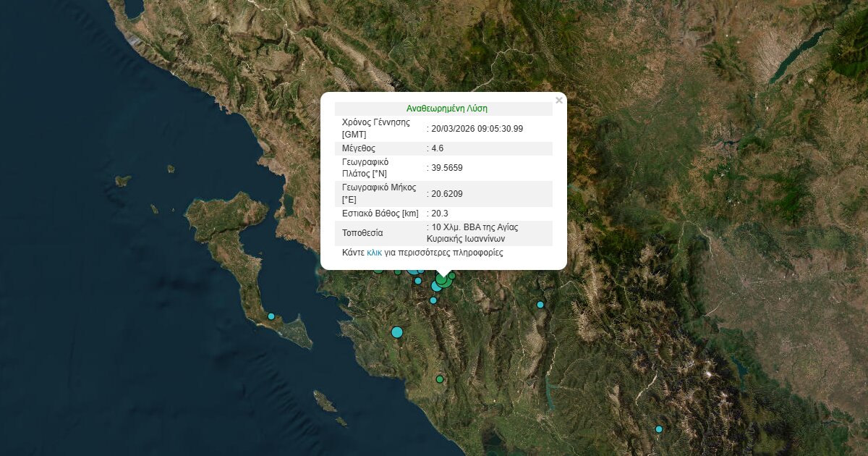Click the Μέγεθος label in the popup

pyautogui.click(x=359, y=148)
